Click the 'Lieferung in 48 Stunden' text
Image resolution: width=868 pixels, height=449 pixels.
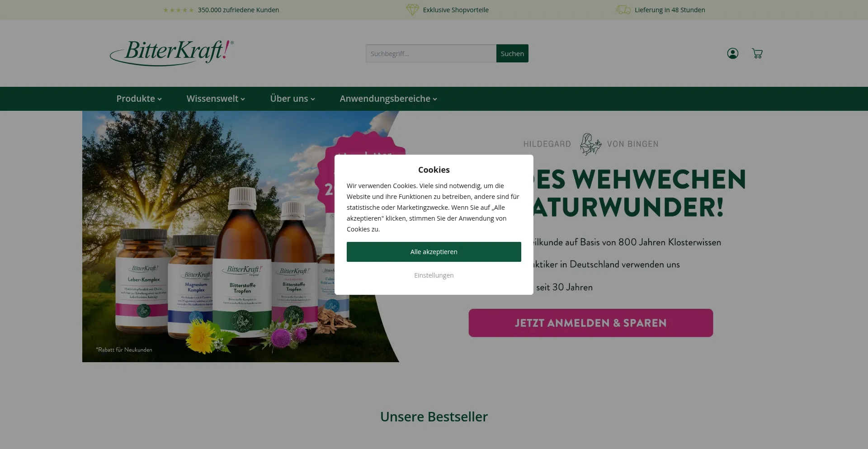(x=670, y=10)
